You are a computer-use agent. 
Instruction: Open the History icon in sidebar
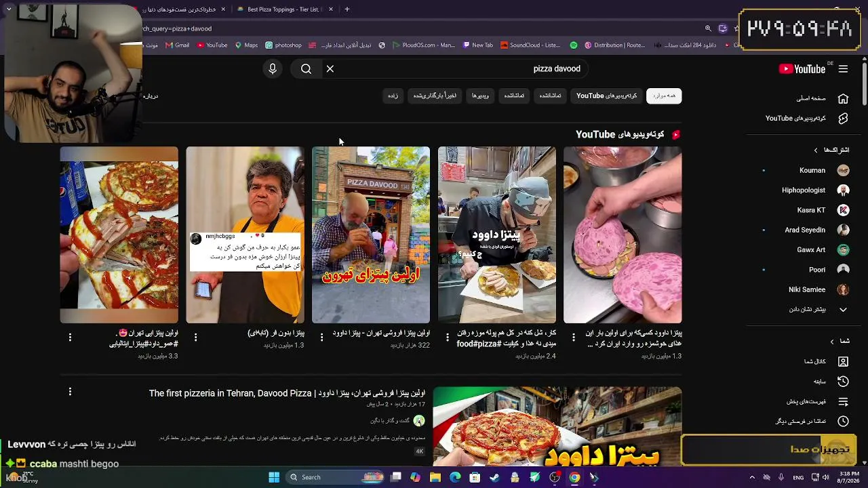point(843,382)
